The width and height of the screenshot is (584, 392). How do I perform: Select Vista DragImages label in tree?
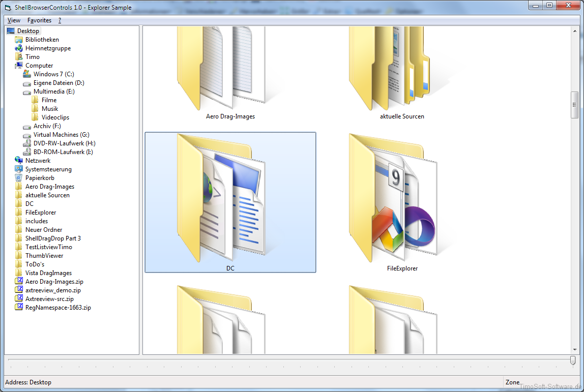click(48, 273)
